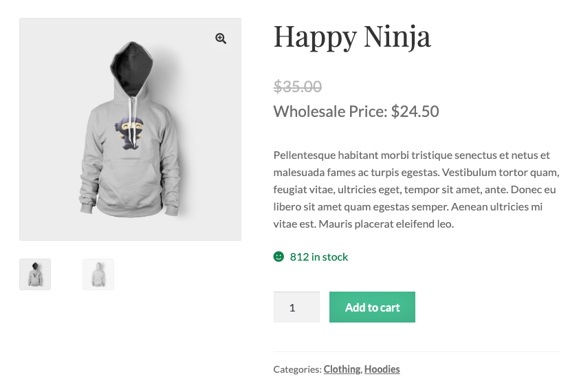
Task: Click the hoodie's left sleeve cuff
Action: [86, 204]
